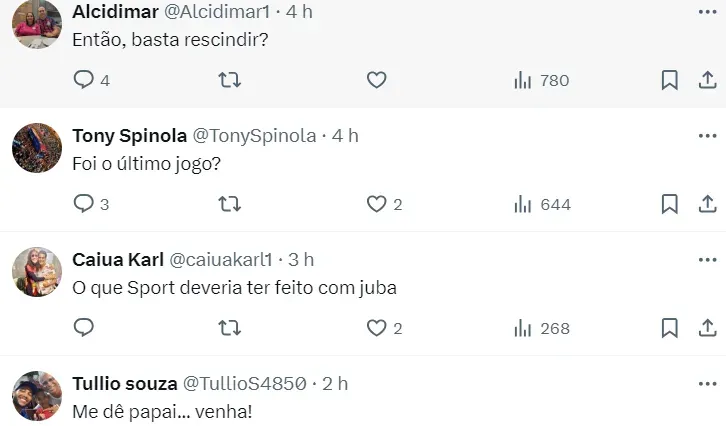The image size is (726, 426).
Task: Share Caiua Karl's tweet
Action: point(707,328)
